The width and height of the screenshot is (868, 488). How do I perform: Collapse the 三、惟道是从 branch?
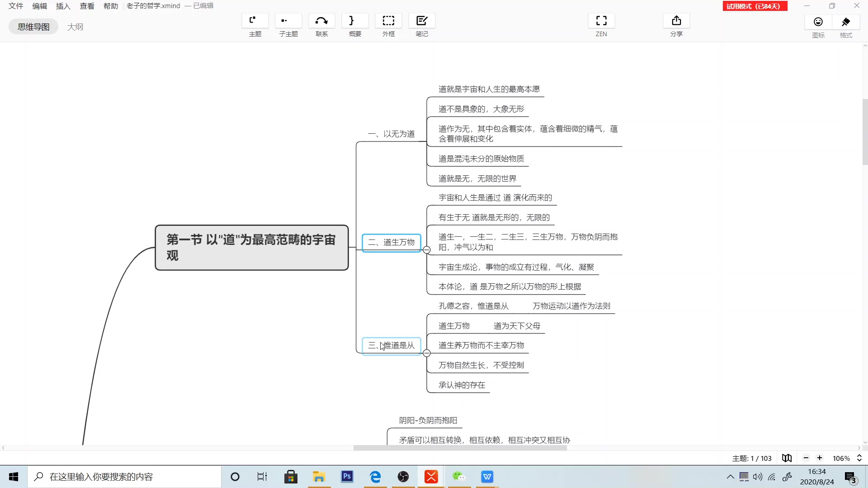click(x=427, y=353)
